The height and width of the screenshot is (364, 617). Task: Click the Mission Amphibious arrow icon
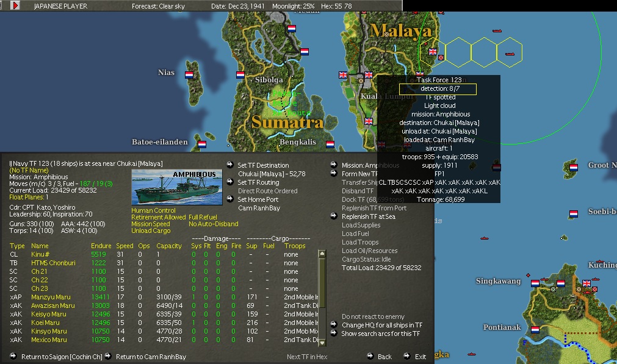coord(334,165)
